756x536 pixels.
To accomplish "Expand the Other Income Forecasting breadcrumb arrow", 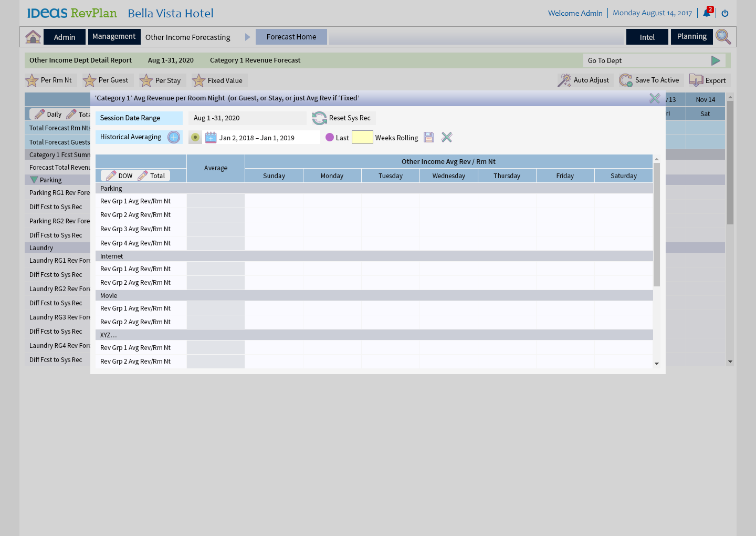I will pyautogui.click(x=248, y=37).
